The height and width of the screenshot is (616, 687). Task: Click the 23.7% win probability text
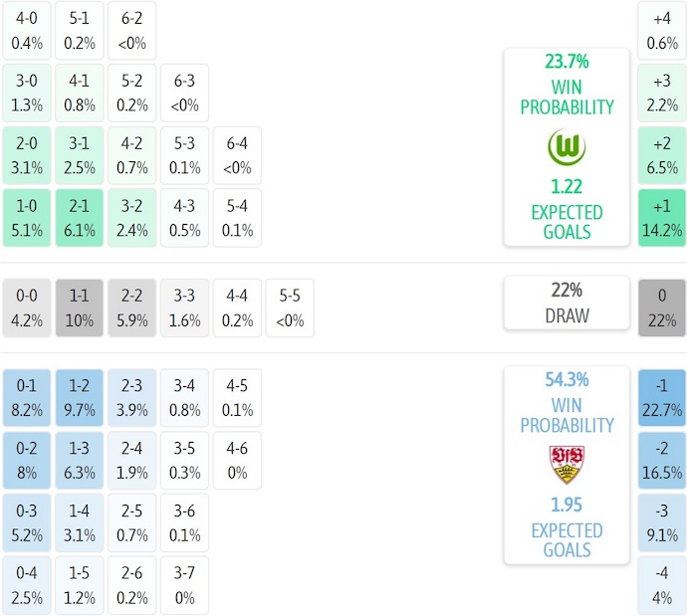[x=567, y=61]
